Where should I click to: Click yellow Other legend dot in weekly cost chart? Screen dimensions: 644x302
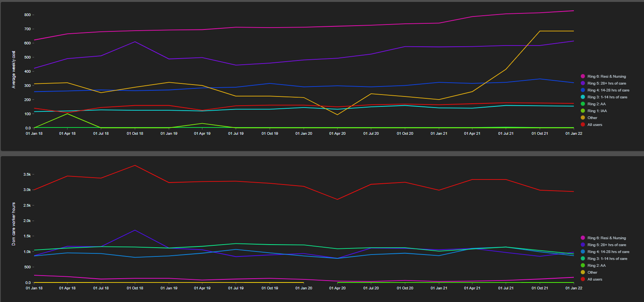click(583, 118)
